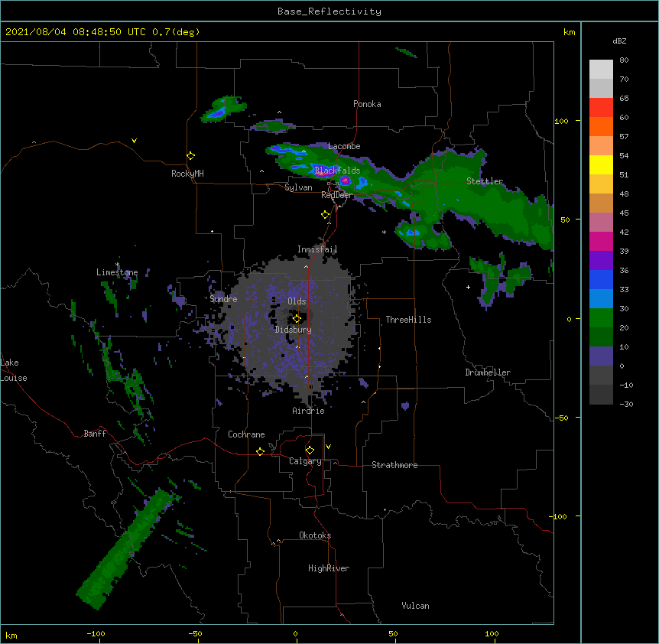Viewport: 659px width, 644px height.
Task: Click the Lake Louise label
Action: [14, 370]
